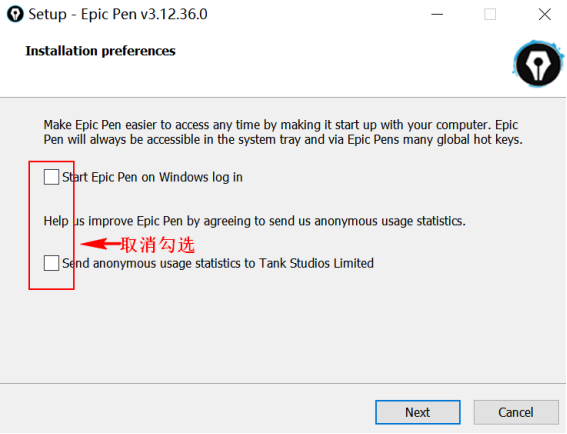Click the 'Tank Studios Limited' label text
567x434 pixels.
tap(316, 263)
